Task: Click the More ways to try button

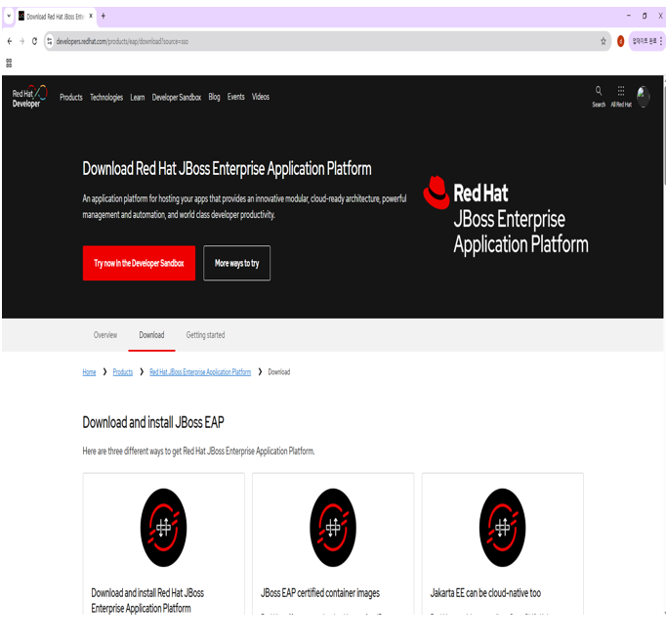Action: click(236, 263)
